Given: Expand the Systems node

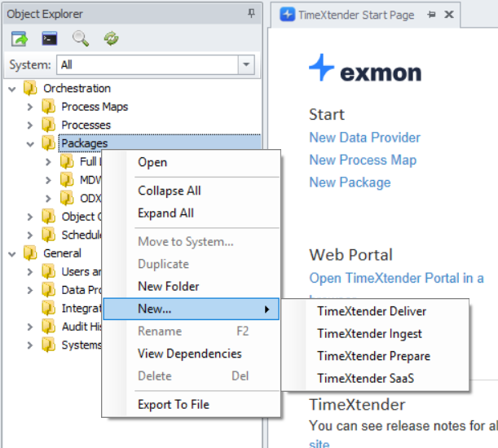Looking at the screenshot, I should (x=30, y=345).
